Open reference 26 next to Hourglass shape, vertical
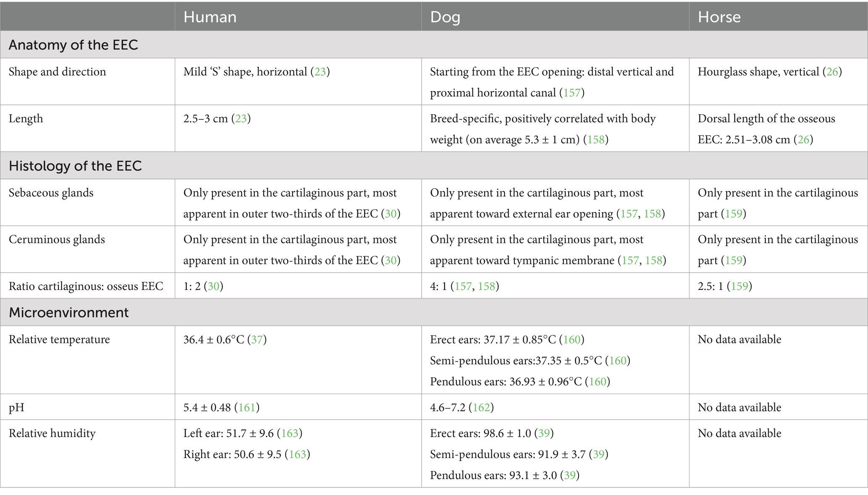The image size is (868, 495). pos(832,72)
